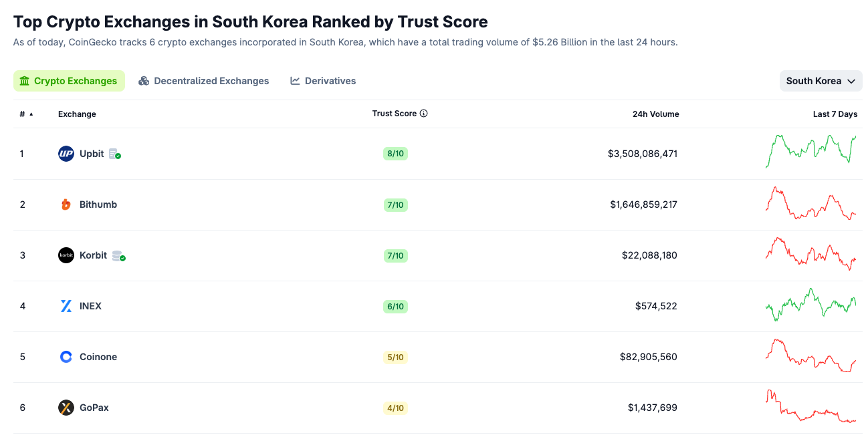Viewport: 868px width, 443px height.
Task: Click INEX's green 7-day sparkline chart
Action: tap(810, 305)
